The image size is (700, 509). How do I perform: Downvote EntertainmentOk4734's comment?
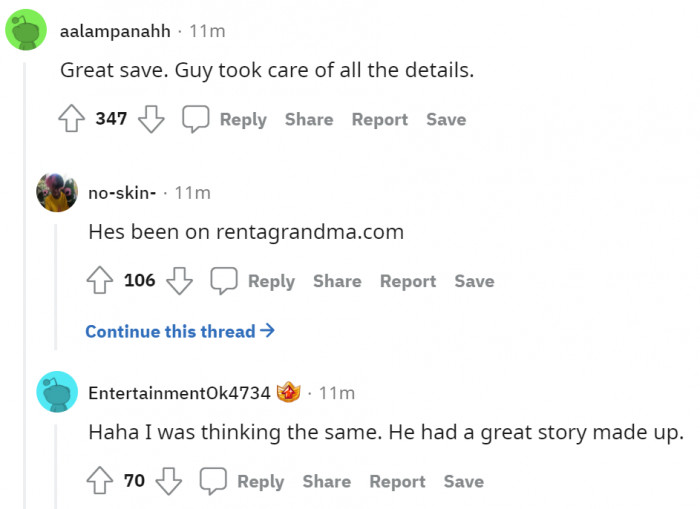click(169, 481)
